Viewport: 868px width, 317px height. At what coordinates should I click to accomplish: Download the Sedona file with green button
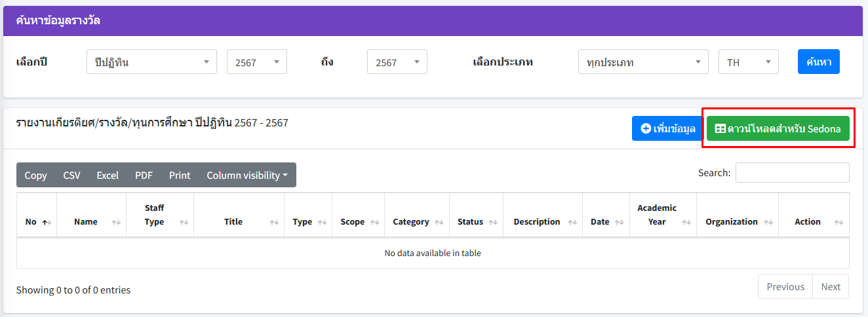(x=778, y=128)
